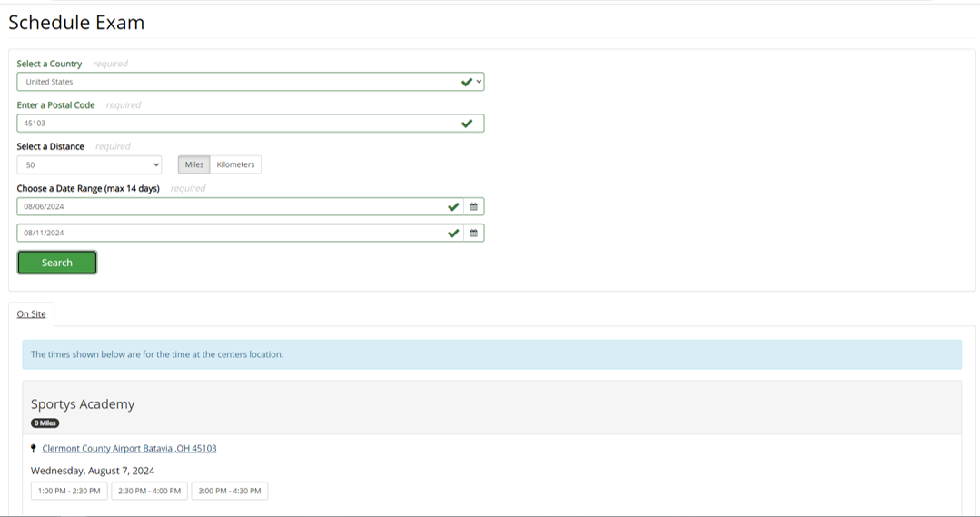Open the Select a Country dropdown

(250, 82)
